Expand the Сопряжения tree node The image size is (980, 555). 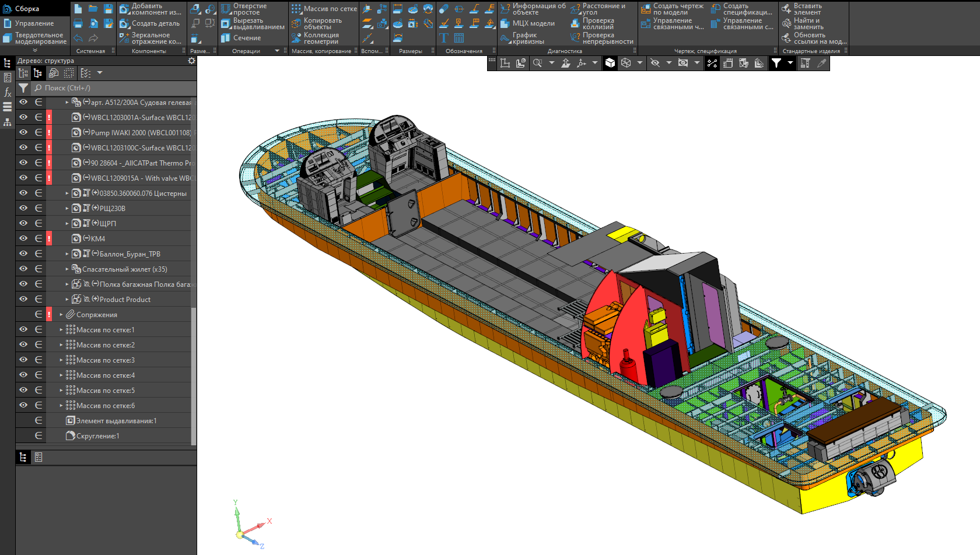click(x=61, y=315)
